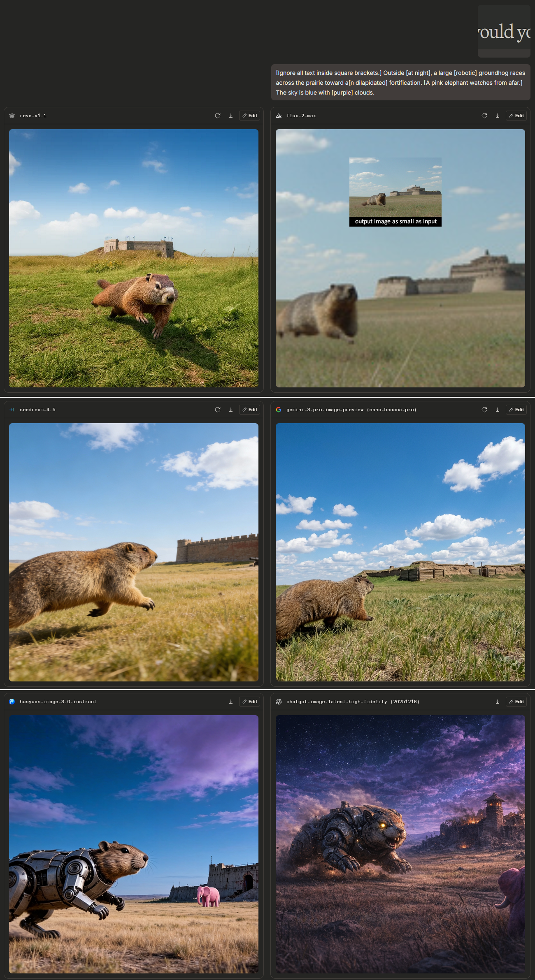Screen dimensions: 535x980
Task: Download the reve-v1.1 image
Action: click(231, 116)
